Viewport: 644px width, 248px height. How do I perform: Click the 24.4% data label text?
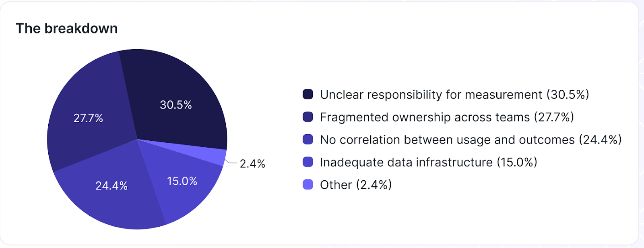111,185
